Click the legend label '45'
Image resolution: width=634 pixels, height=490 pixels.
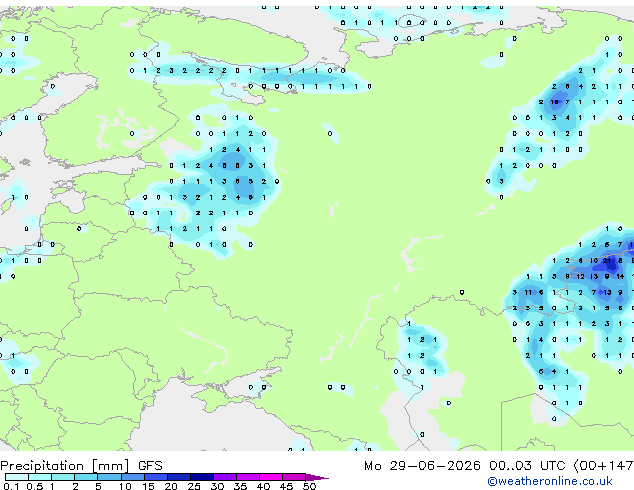click(286, 486)
